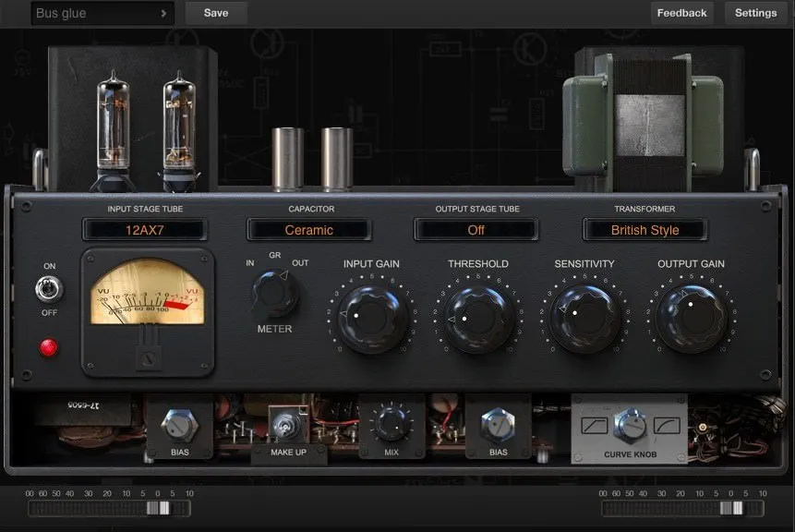795x532 pixels.
Task: Click the MIX knob
Action: pos(391,424)
